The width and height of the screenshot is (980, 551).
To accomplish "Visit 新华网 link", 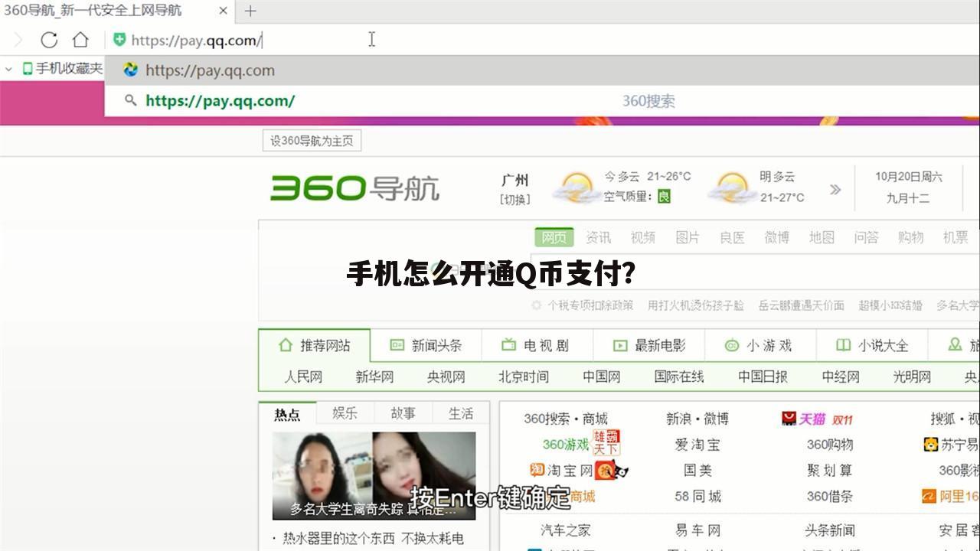I will coord(374,377).
